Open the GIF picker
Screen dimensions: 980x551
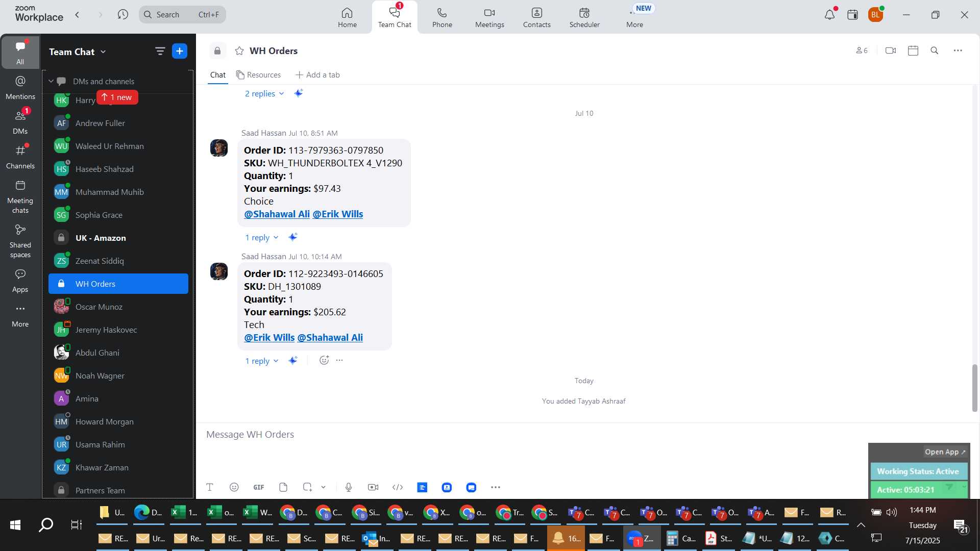tap(259, 487)
